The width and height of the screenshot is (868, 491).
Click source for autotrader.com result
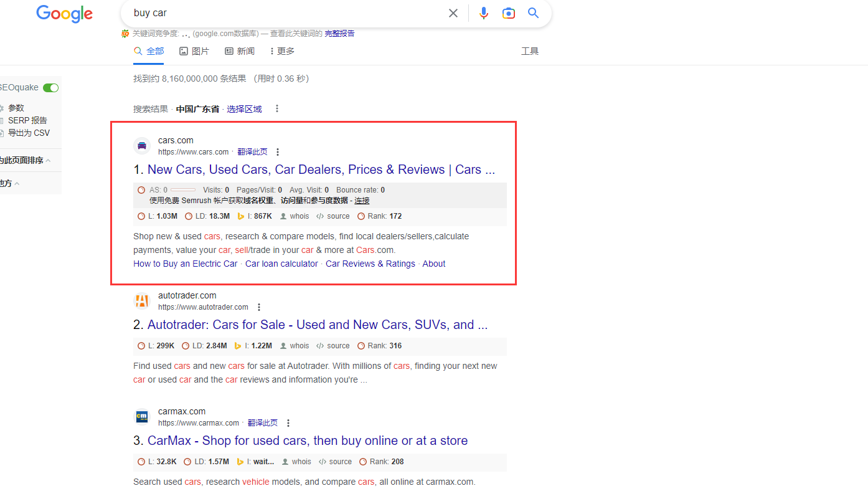coord(333,346)
